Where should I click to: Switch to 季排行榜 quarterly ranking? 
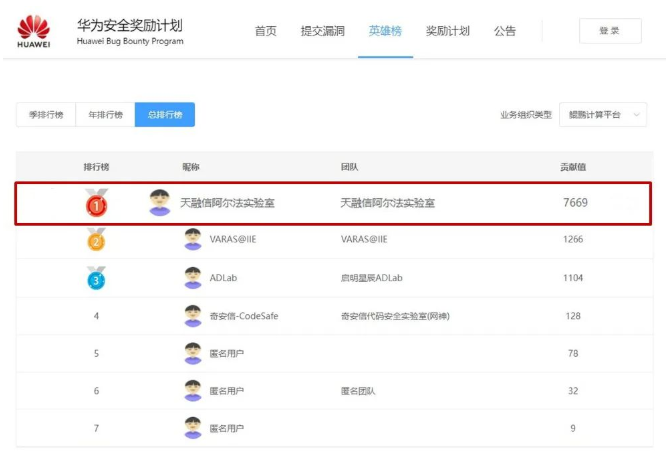[46, 115]
